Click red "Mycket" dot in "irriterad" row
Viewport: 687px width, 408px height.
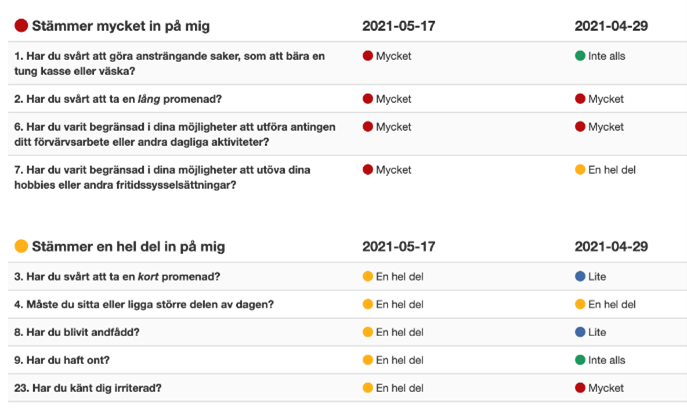[580, 387]
